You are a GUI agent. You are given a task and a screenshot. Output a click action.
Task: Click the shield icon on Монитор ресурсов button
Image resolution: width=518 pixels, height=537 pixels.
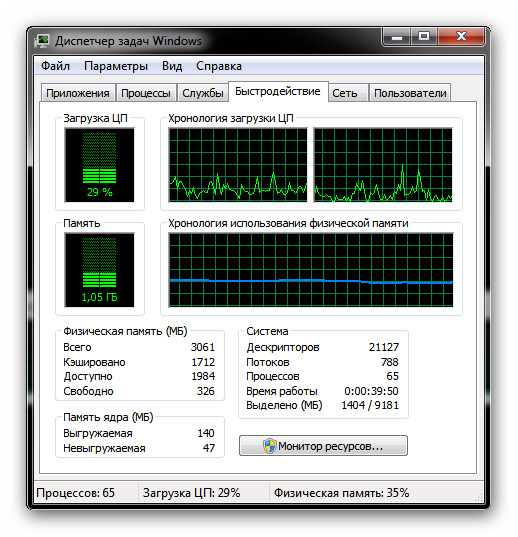coord(269,446)
